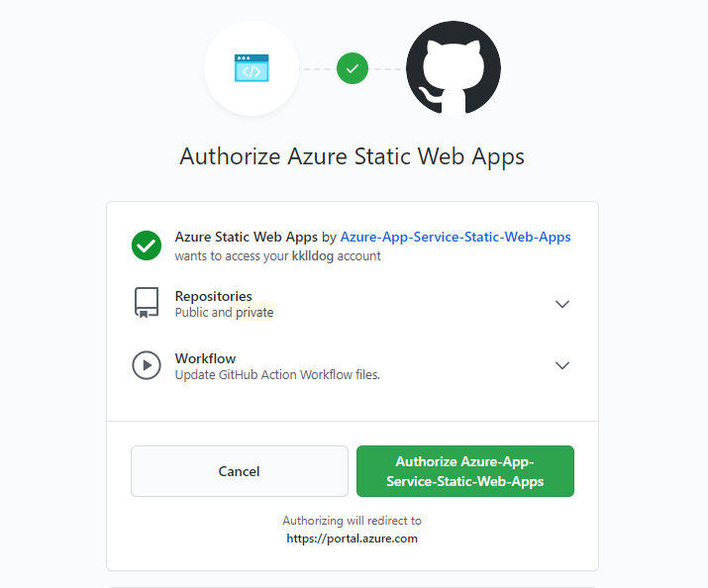Click the green verified check beside Azure Static Web Apps

pyautogui.click(x=147, y=245)
